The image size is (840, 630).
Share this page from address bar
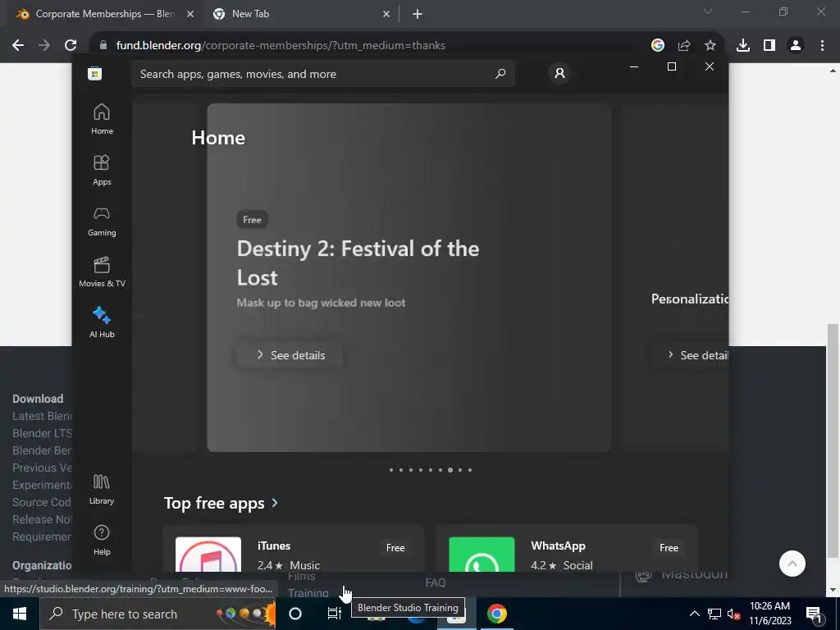(x=684, y=46)
